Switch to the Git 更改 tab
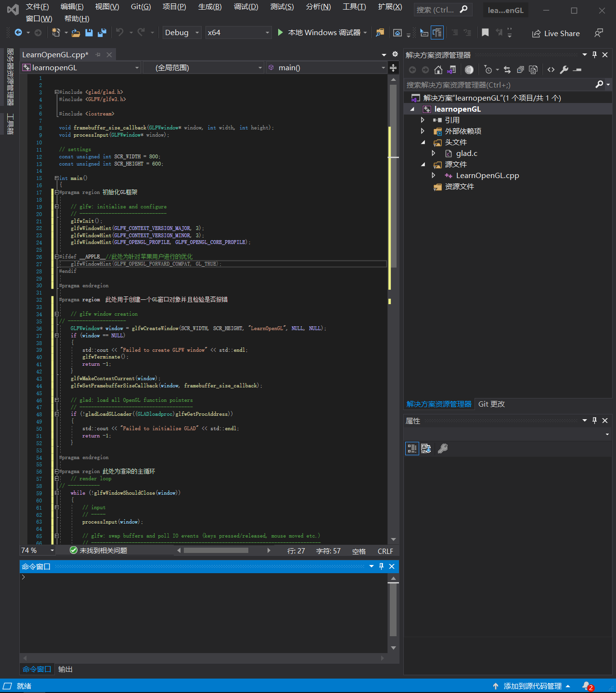Image resolution: width=616 pixels, height=693 pixels. (x=491, y=404)
